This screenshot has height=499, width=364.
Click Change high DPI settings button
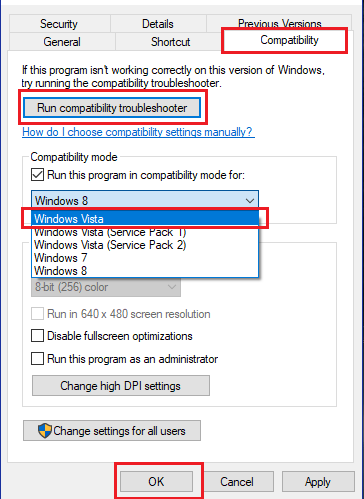[x=121, y=386]
